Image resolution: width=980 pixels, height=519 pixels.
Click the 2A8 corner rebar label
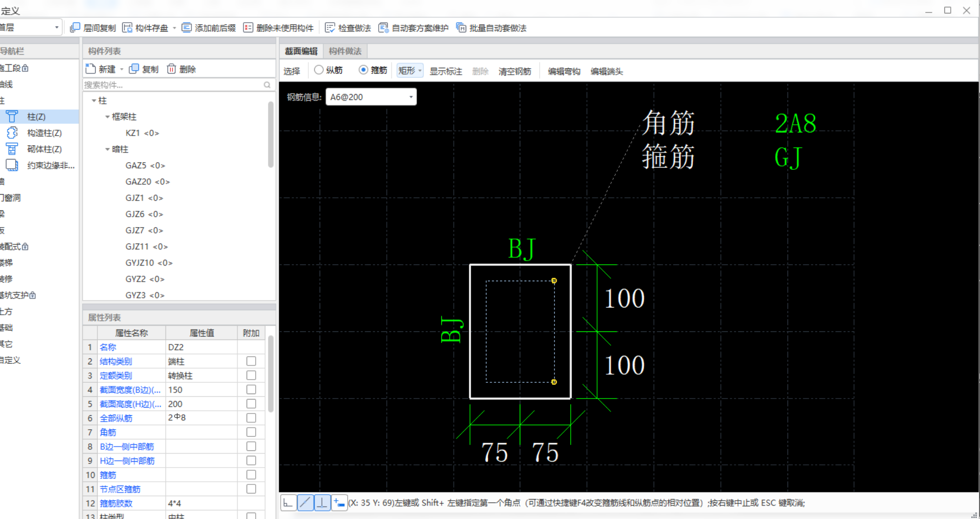tap(795, 123)
